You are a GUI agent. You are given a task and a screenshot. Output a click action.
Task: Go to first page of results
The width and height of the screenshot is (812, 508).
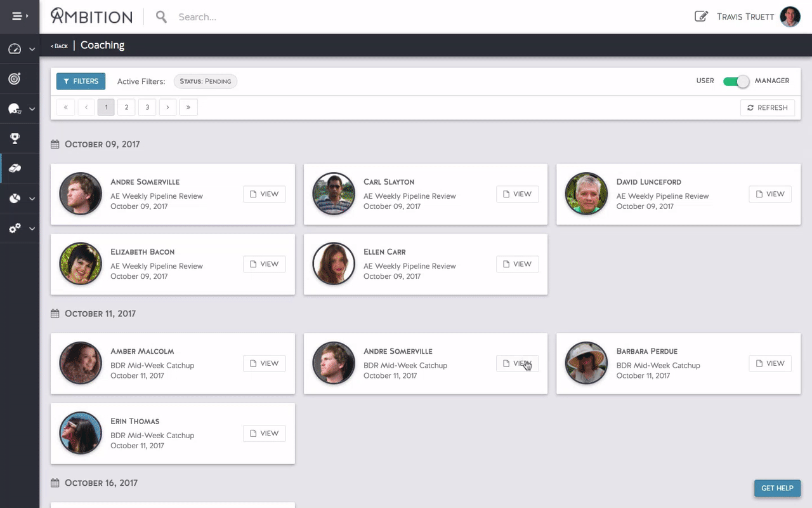[x=65, y=107]
